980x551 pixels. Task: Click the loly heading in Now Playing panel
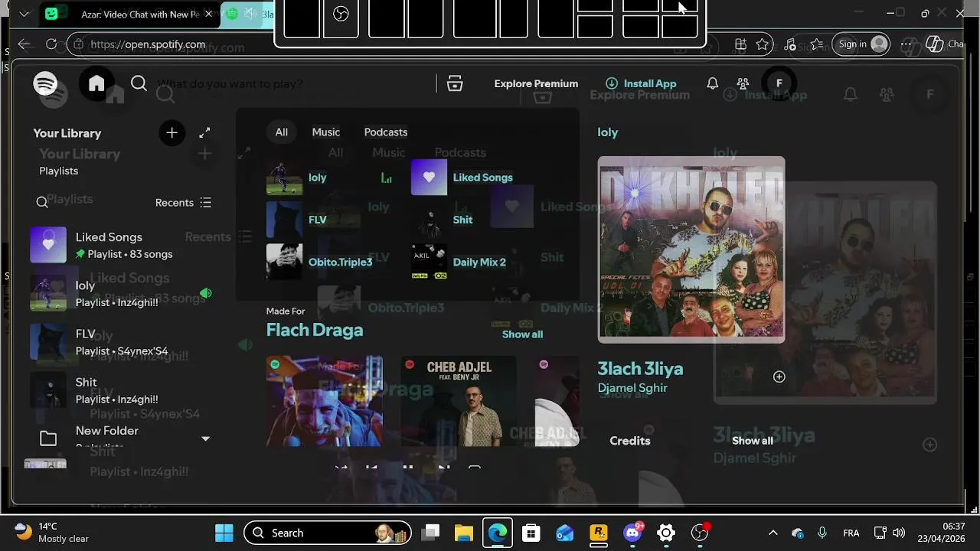(x=608, y=132)
